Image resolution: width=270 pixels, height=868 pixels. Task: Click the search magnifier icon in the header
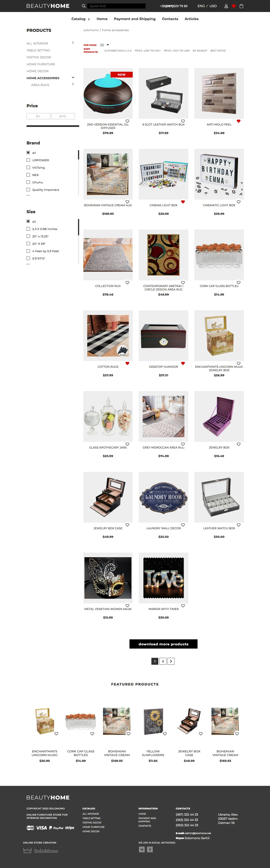(84, 6)
